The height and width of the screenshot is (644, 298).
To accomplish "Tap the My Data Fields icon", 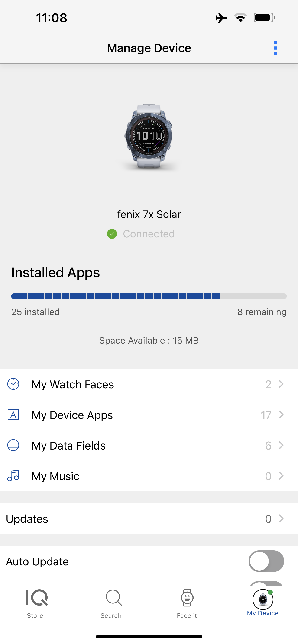I will [x=13, y=445].
